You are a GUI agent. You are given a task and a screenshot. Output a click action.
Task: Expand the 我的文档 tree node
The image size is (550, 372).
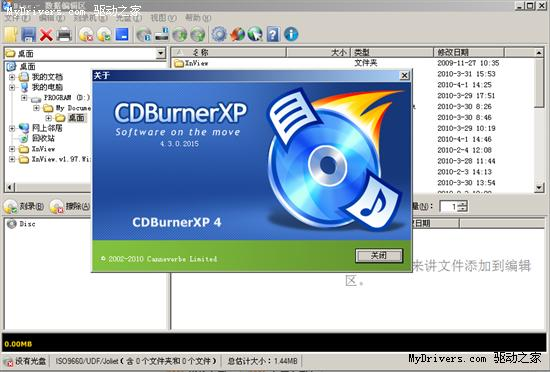(12, 77)
